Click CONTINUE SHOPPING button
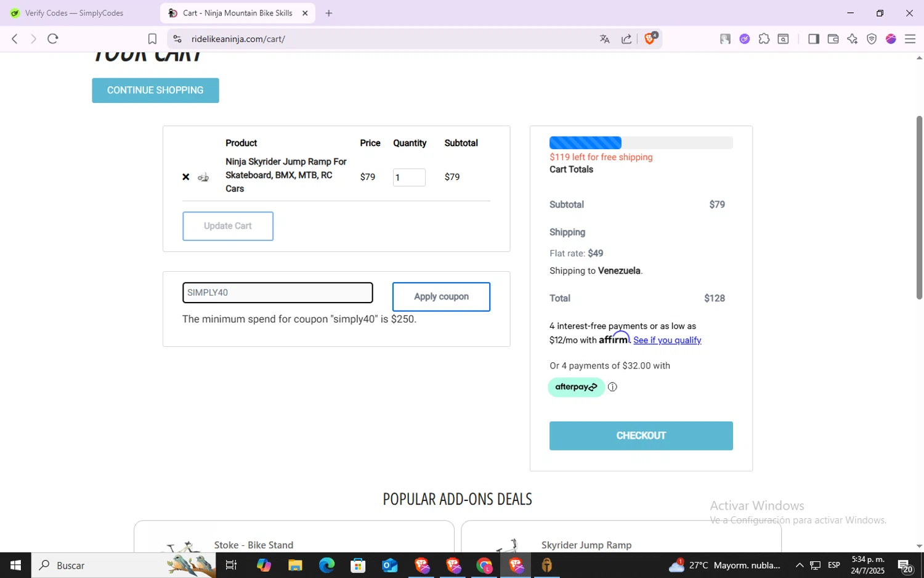The height and width of the screenshot is (578, 924). coord(155,90)
